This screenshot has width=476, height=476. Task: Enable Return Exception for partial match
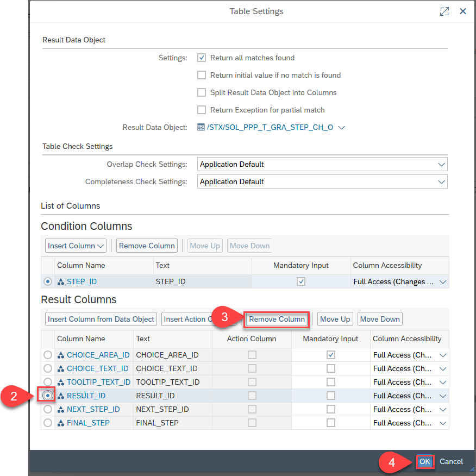202,110
